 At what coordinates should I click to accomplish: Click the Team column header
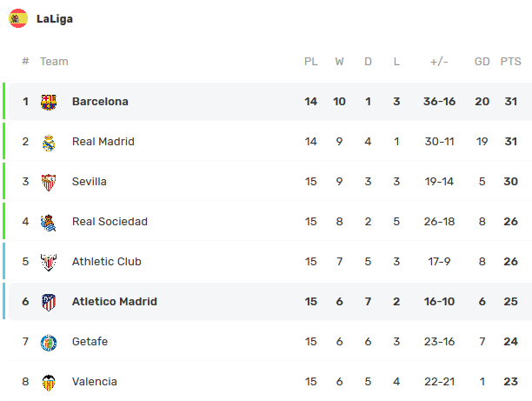54,62
